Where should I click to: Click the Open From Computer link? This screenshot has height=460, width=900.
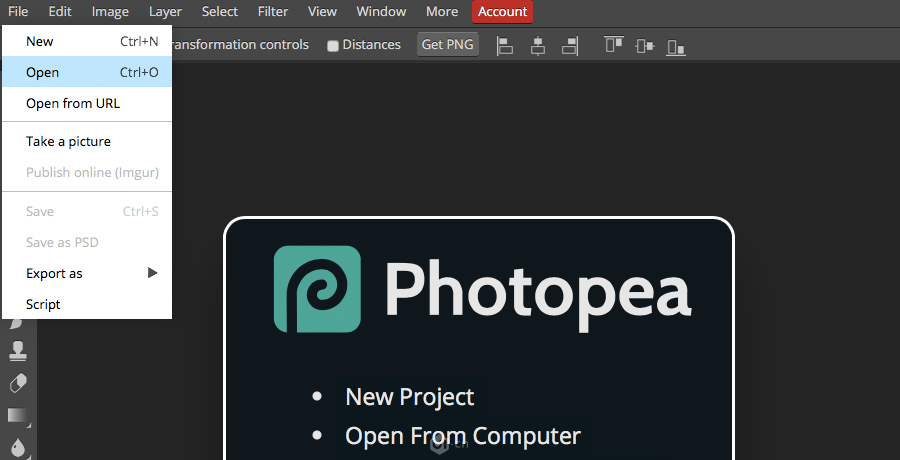(x=463, y=436)
